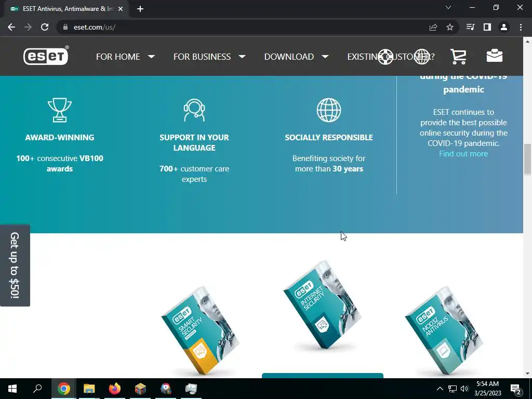The height and width of the screenshot is (399, 532).
Task: Open the volume speaker tray icon
Action: 464,389
